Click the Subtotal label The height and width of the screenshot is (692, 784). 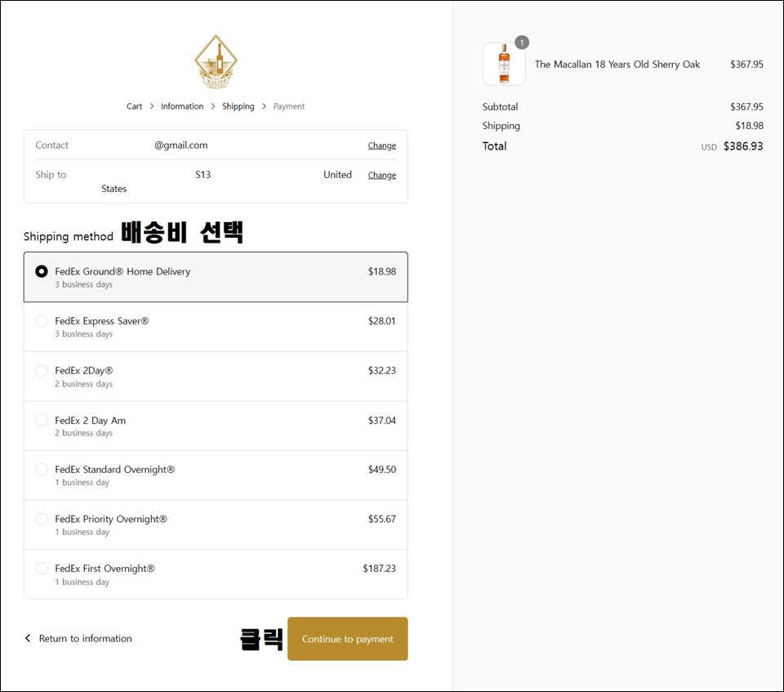(x=500, y=106)
